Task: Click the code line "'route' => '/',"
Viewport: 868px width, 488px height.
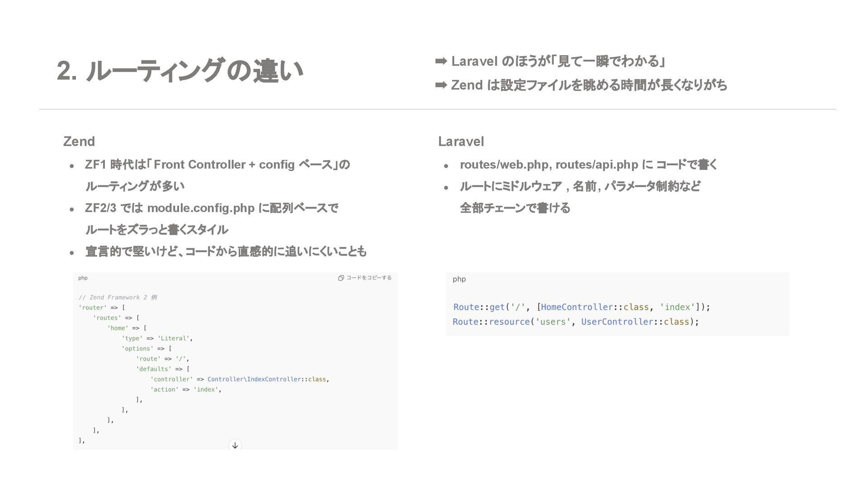Action: tap(163, 359)
